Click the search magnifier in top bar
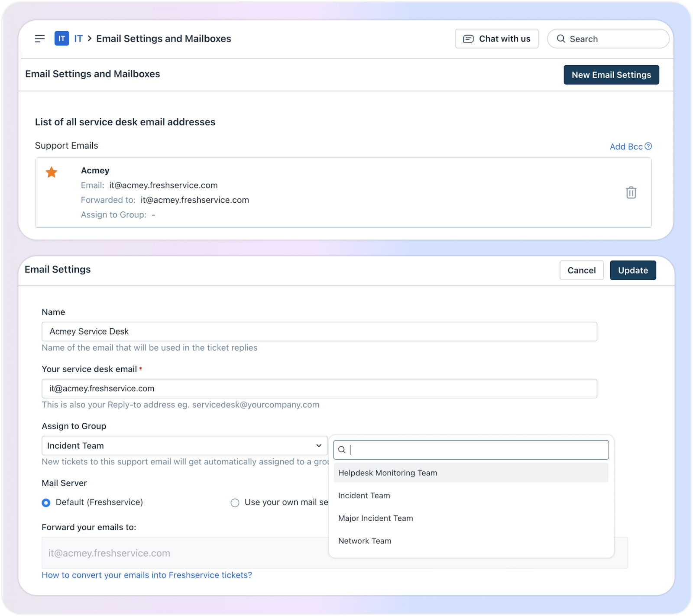Viewport: 693px width, 616px height. click(561, 39)
